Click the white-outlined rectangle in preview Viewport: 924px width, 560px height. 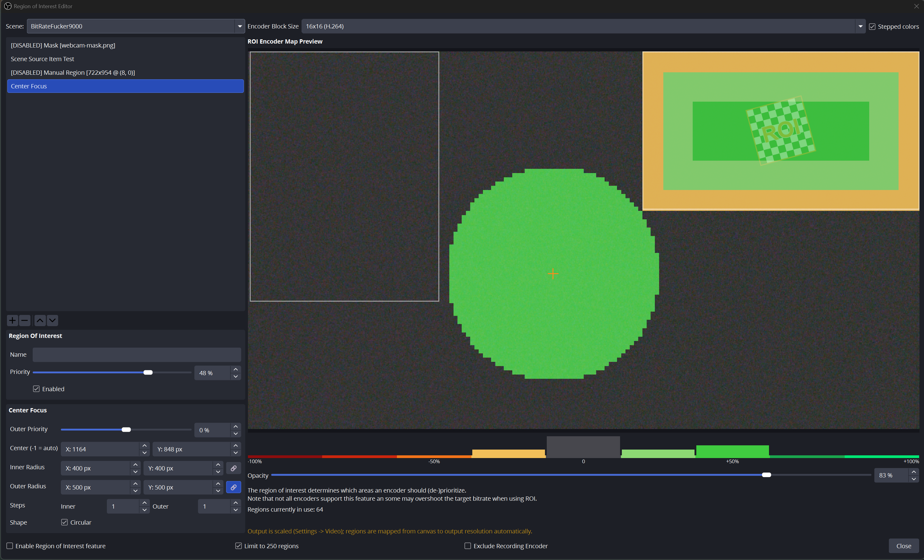[344, 177]
